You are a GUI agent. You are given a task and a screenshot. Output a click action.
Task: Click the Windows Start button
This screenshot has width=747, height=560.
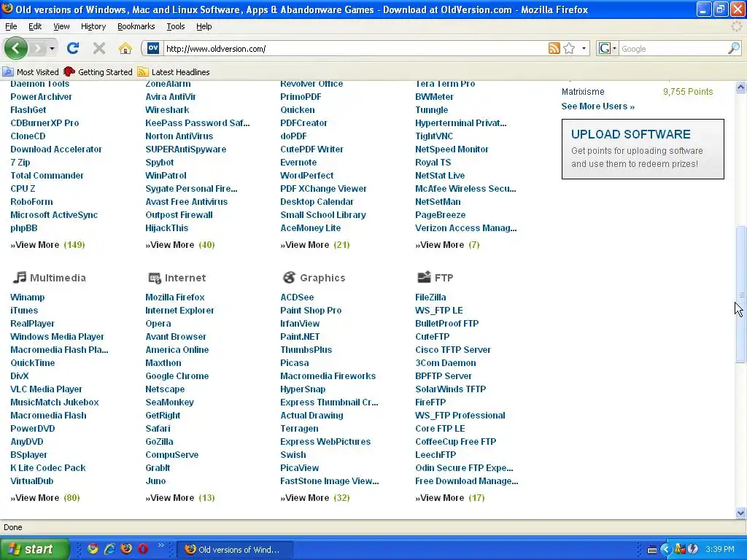coord(34,549)
